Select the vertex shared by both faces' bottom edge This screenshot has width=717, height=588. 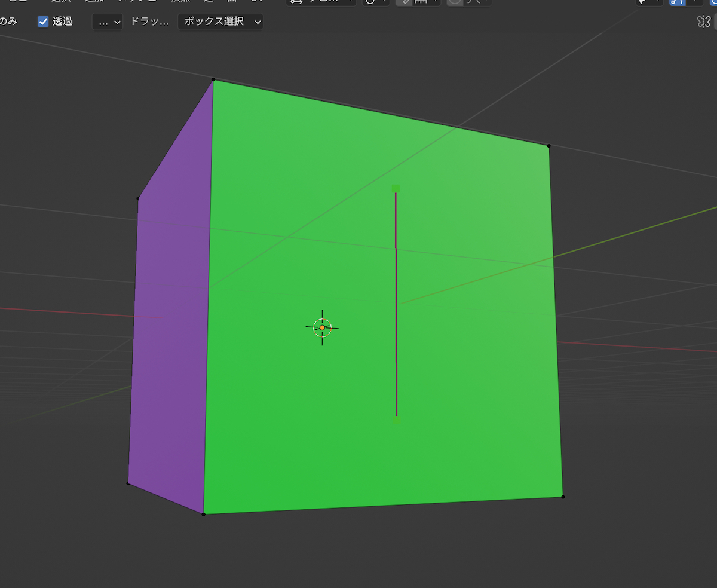[204, 514]
